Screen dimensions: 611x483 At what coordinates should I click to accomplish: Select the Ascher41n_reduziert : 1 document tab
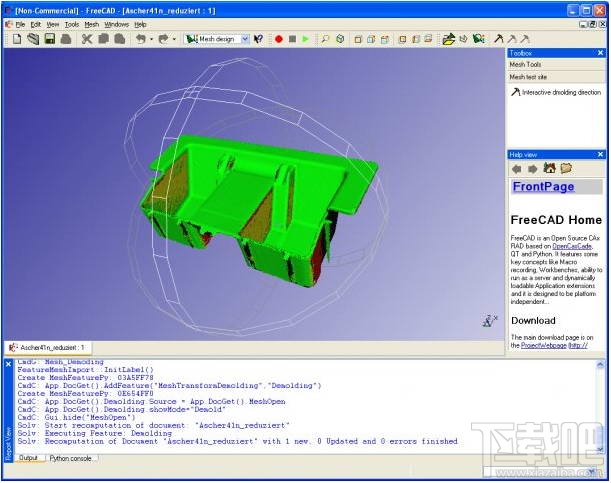click(x=48, y=347)
